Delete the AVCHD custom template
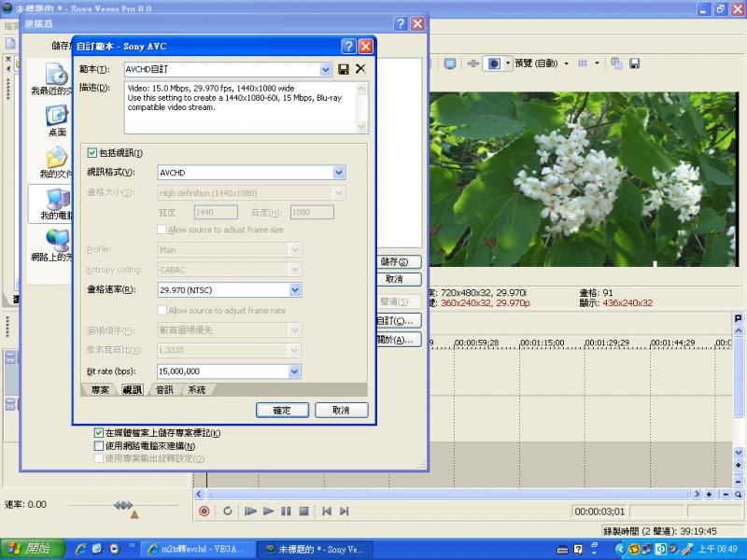This screenshot has width=747, height=560. [x=361, y=68]
